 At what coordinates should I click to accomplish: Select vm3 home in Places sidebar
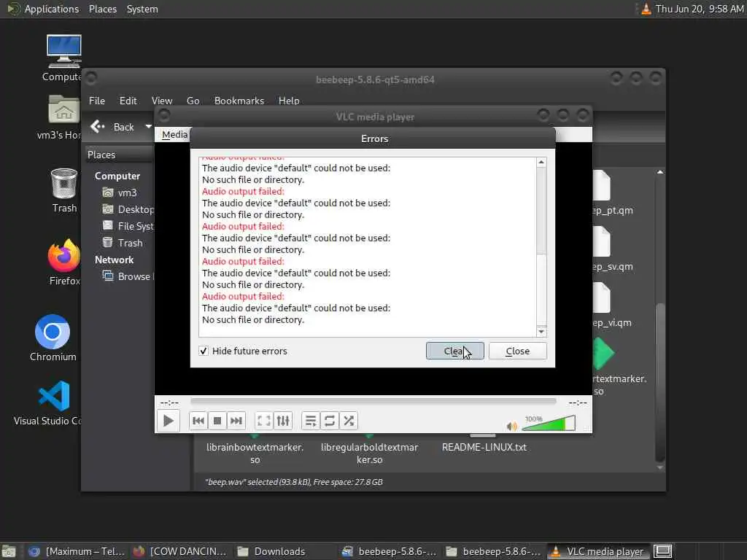tap(120, 192)
